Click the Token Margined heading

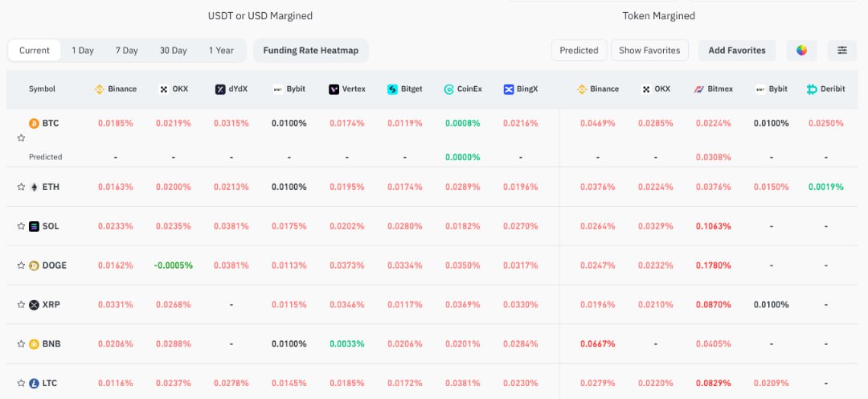point(659,16)
